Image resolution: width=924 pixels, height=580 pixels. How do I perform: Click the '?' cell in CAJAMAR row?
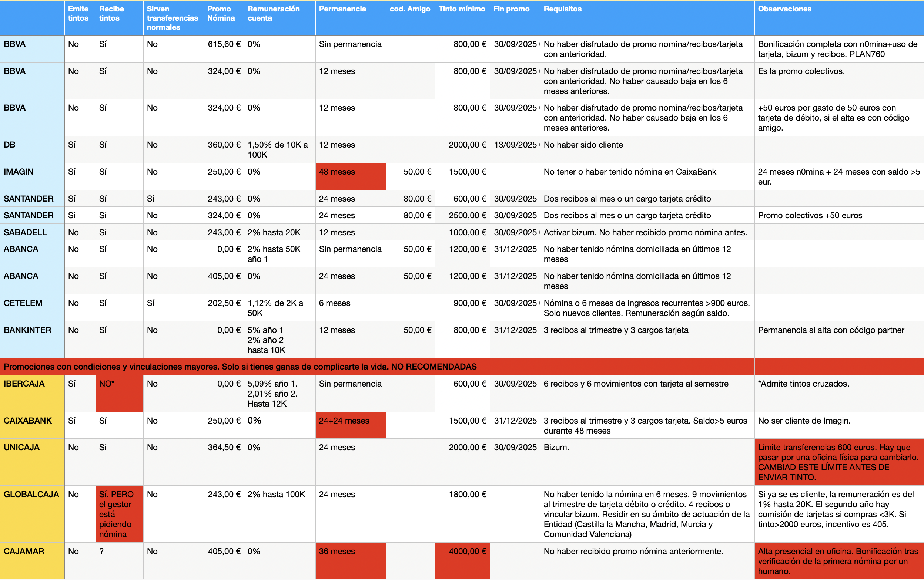click(119, 560)
